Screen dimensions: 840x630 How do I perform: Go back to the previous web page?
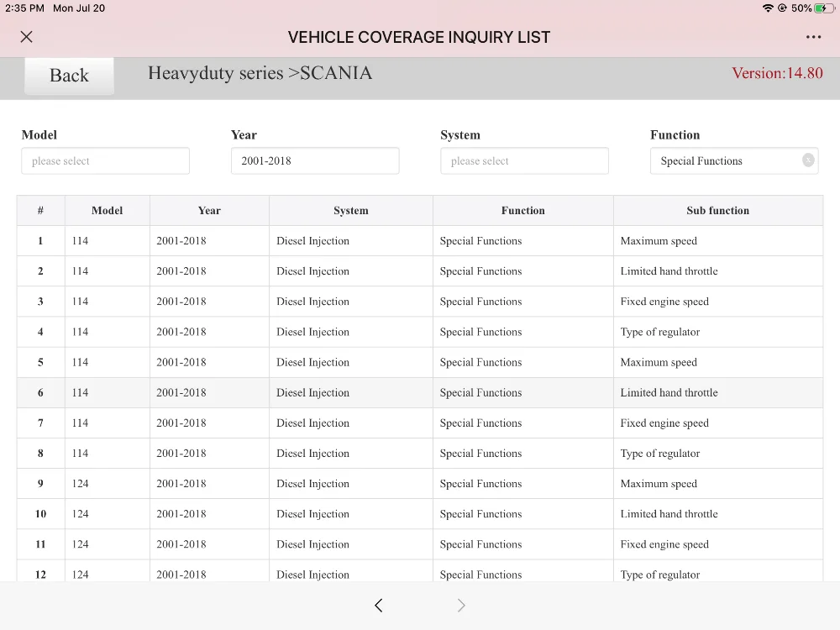click(378, 606)
